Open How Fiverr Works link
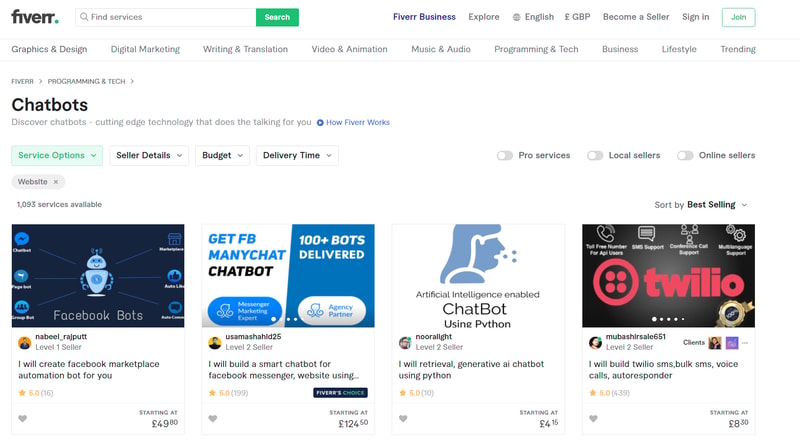Viewport: 800px width, 447px height. (358, 122)
